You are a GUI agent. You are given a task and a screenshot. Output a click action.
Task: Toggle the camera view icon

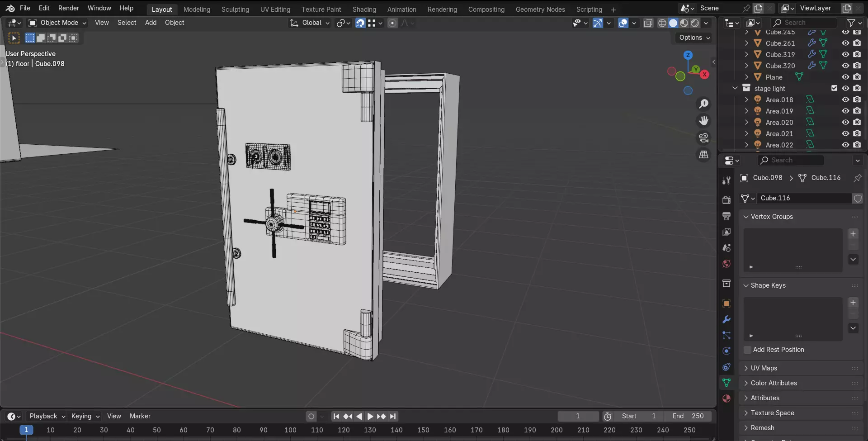point(704,138)
